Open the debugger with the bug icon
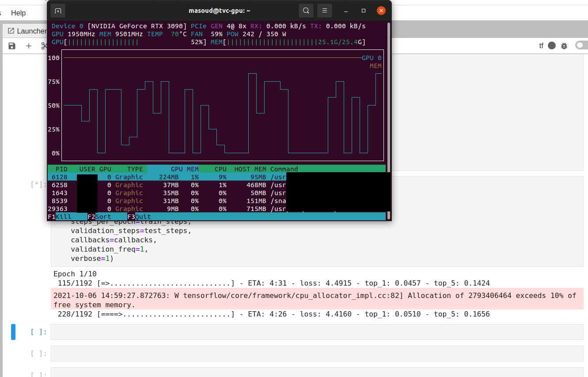Image resolution: width=588 pixels, height=377 pixels. [x=564, y=45]
